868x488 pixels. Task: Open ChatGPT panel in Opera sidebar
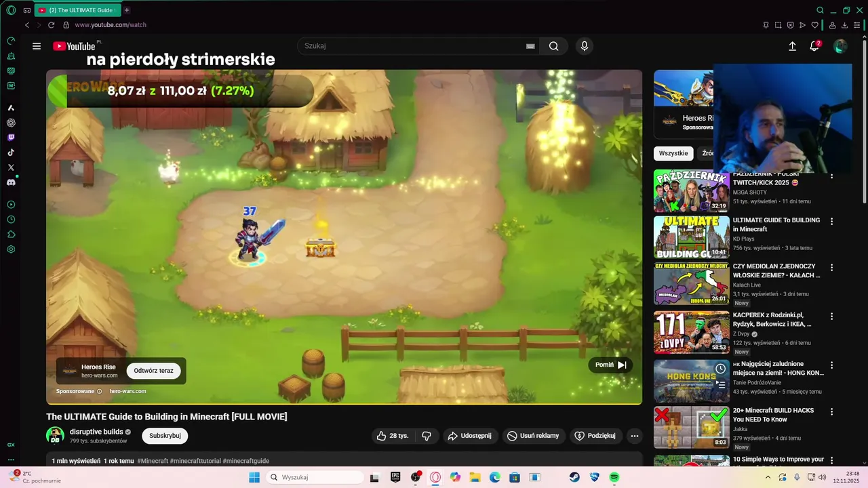pyautogui.click(x=11, y=123)
